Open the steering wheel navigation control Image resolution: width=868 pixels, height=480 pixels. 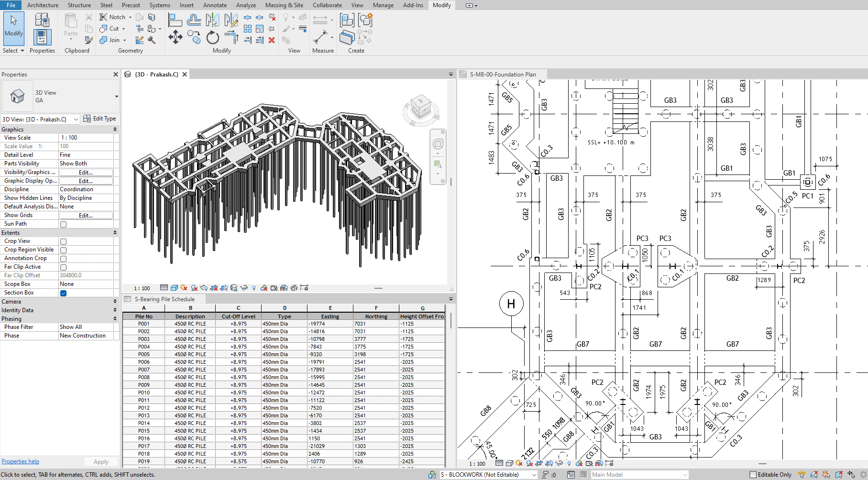tap(438, 144)
